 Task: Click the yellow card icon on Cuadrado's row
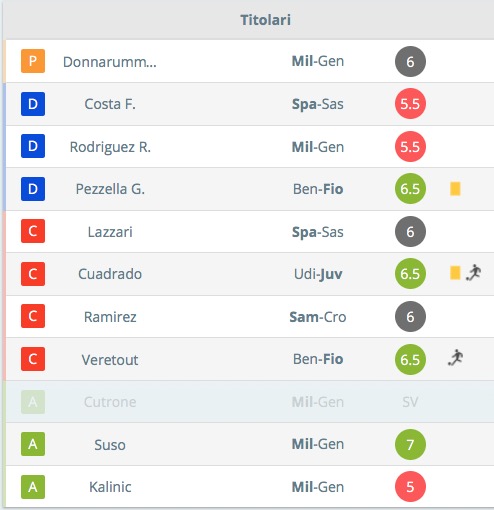[455, 273]
